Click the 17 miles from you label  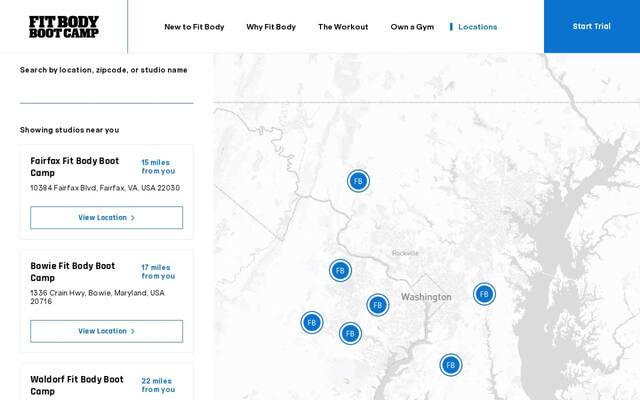point(158,272)
